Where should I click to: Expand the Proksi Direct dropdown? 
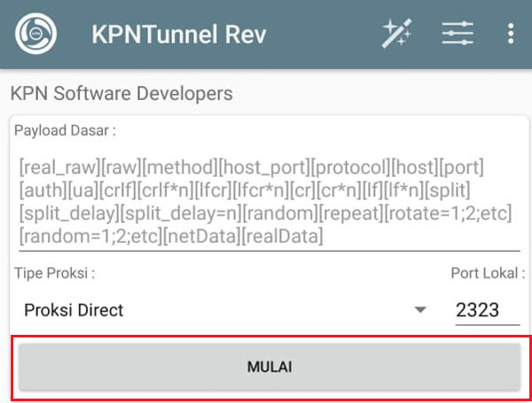(x=224, y=310)
